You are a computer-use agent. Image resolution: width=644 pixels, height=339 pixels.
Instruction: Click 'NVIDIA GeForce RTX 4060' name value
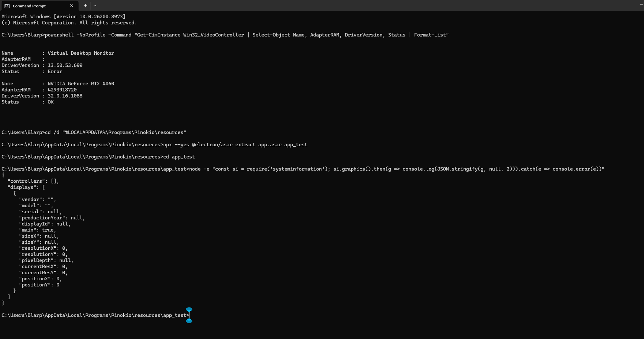(81, 84)
